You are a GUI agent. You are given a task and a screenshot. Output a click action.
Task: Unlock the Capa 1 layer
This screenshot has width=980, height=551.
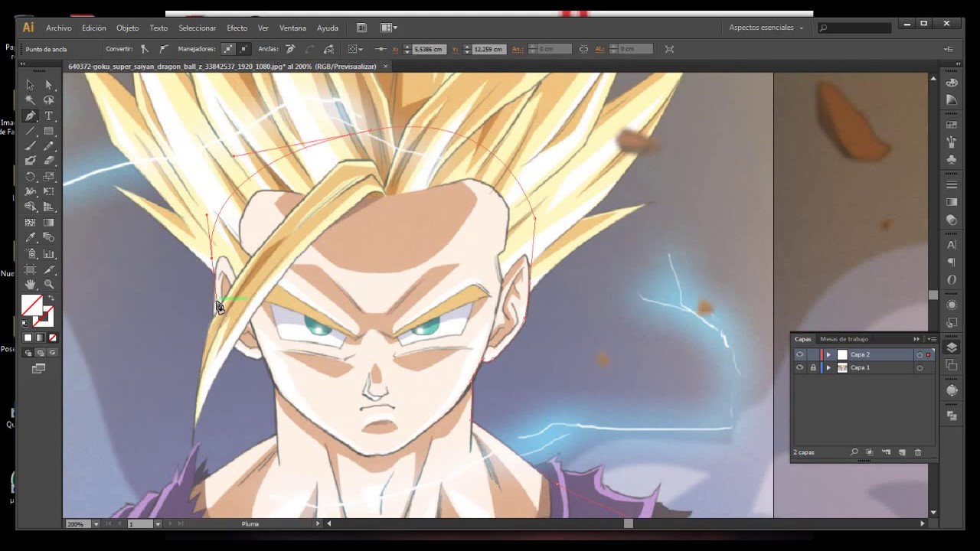(813, 367)
